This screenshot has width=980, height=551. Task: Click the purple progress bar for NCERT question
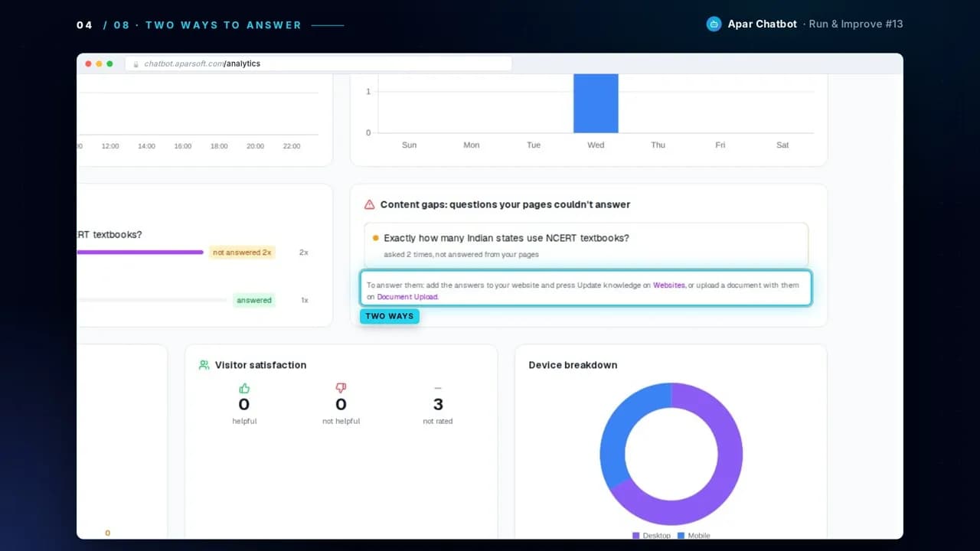coord(140,252)
